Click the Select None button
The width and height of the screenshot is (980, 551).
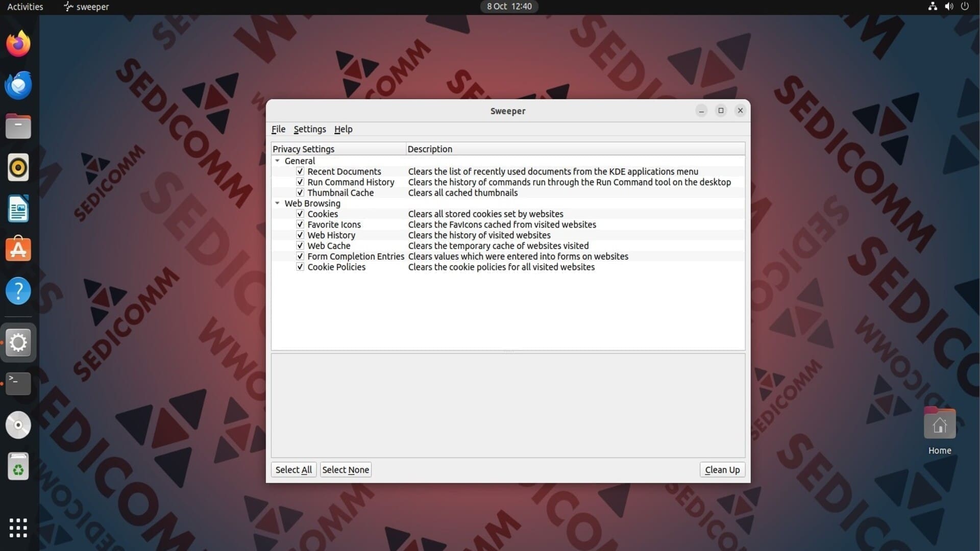coord(346,470)
